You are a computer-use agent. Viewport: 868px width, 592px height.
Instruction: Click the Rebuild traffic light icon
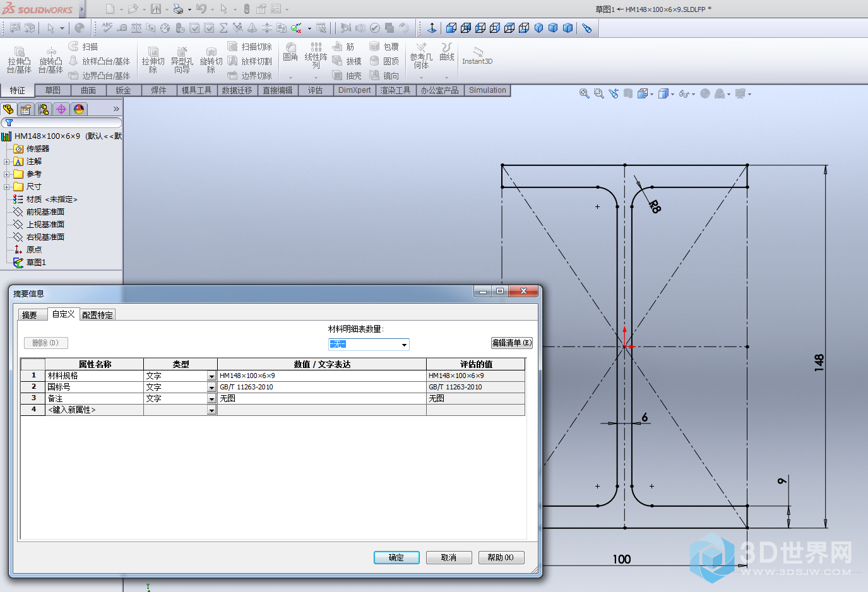pos(247,9)
